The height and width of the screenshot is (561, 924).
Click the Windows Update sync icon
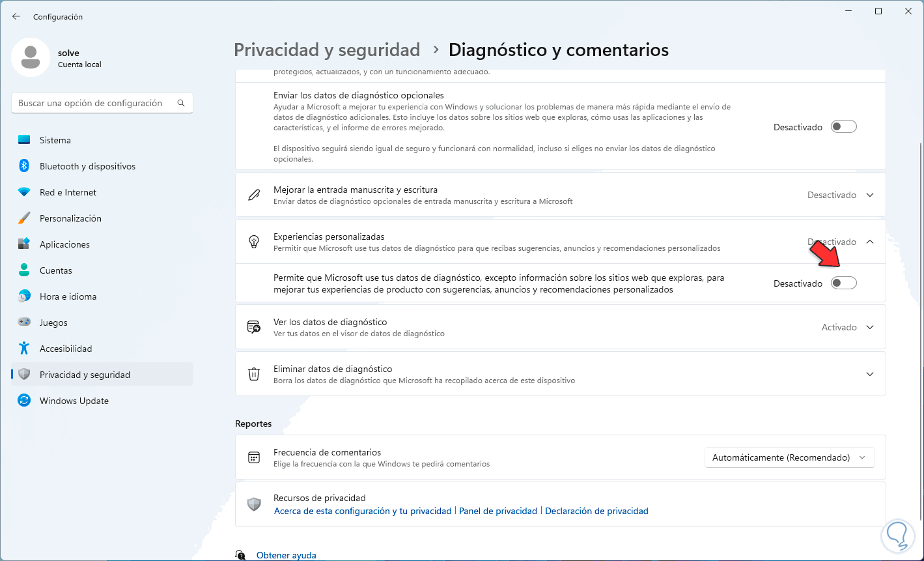[24, 401]
